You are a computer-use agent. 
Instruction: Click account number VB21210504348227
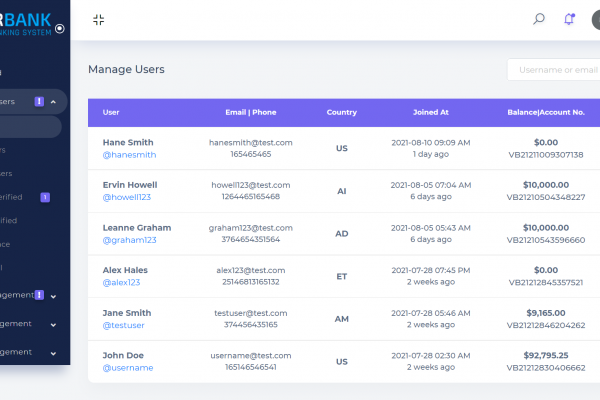point(546,198)
